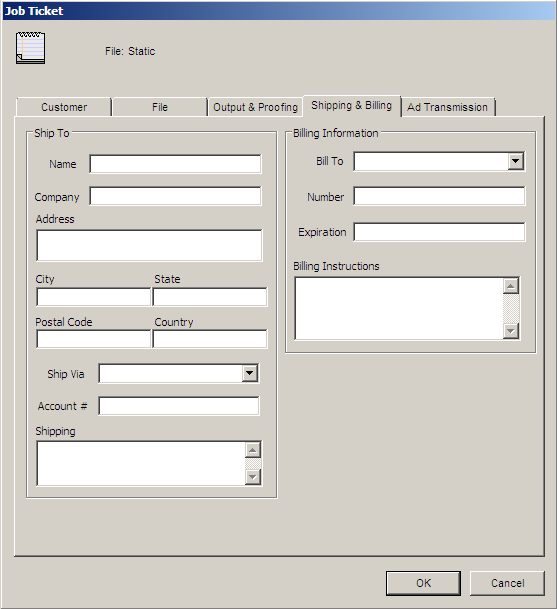Click Shipping box scroll down arrow
Screen dimensions: 557x609
253,477
